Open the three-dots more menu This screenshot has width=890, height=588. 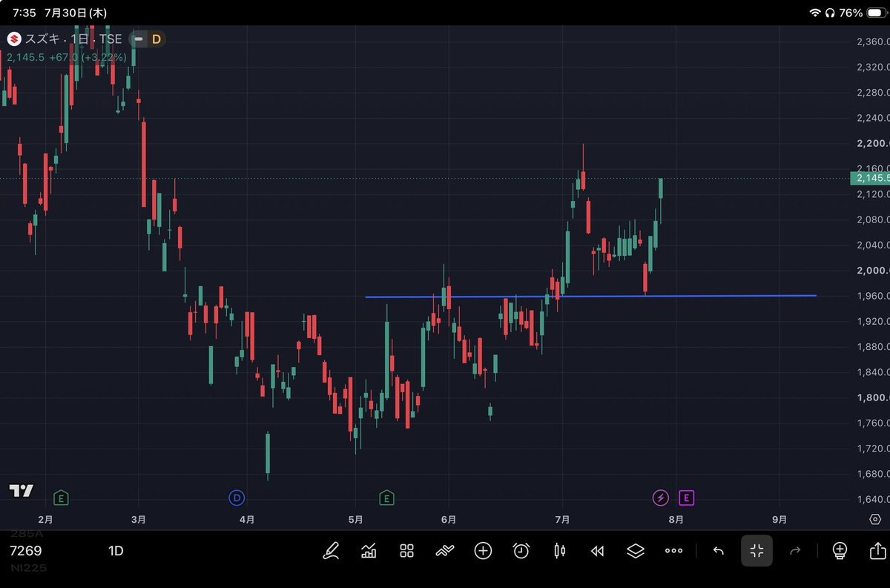[673, 551]
